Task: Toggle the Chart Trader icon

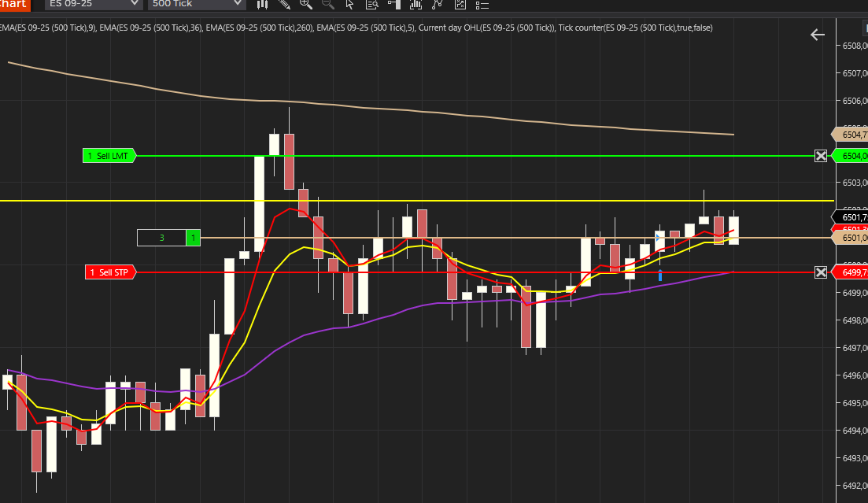Action: pyautogui.click(x=393, y=5)
